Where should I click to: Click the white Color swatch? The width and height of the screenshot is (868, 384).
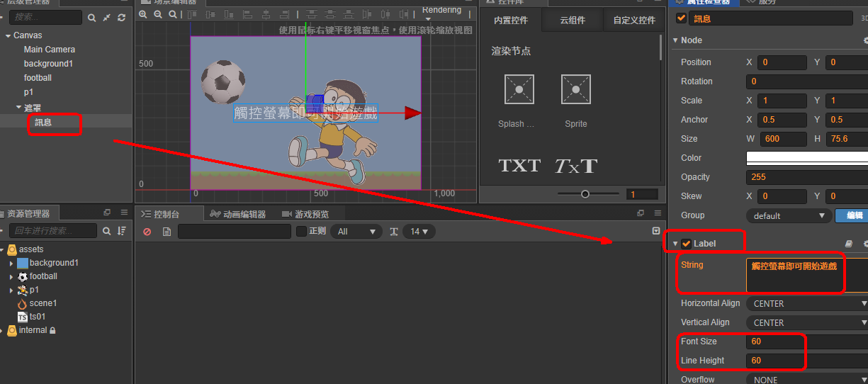click(807, 158)
